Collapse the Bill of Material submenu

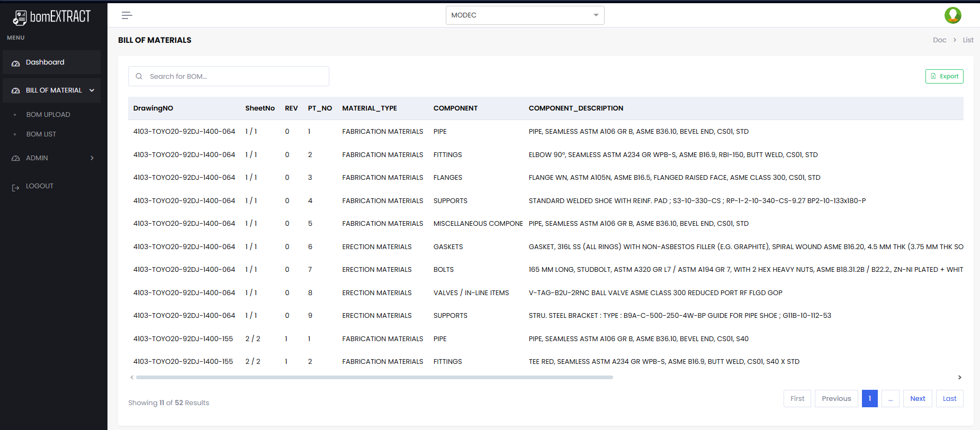(92, 90)
